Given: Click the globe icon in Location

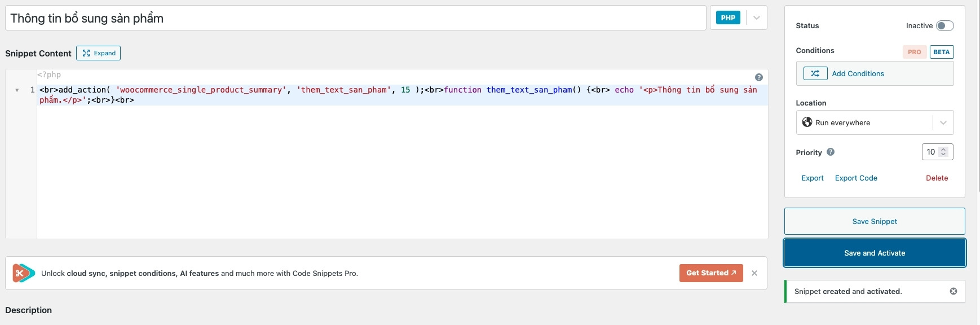Looking at the screenshot, I should pos(807,122).
